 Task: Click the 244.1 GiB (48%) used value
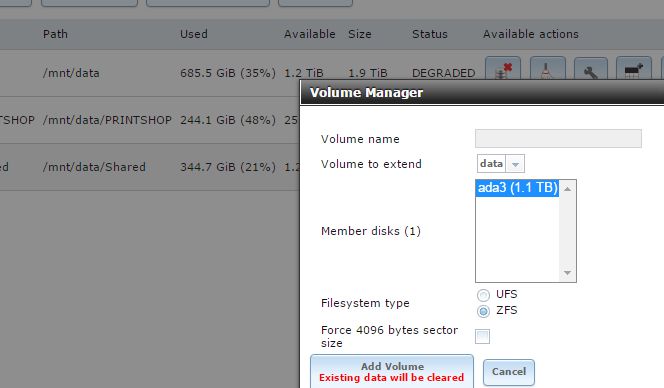(x=228, y=120)
